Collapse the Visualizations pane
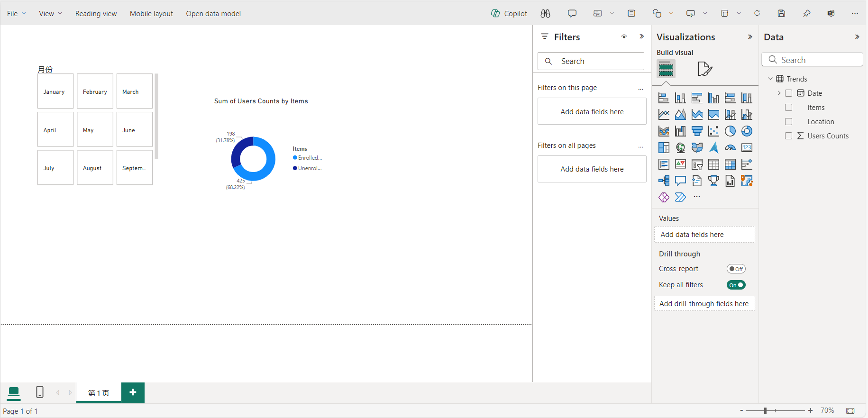The height and width of the screenshot is (418, 868). 750,37
